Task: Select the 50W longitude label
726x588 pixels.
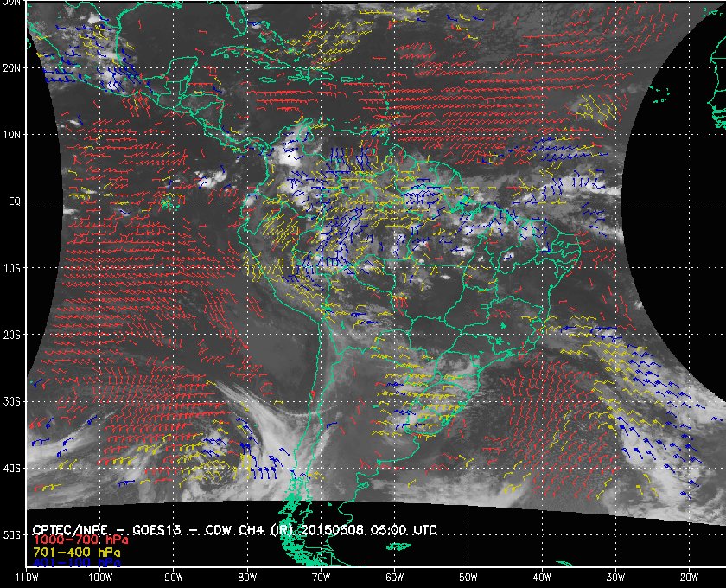Action: (468, 578)
